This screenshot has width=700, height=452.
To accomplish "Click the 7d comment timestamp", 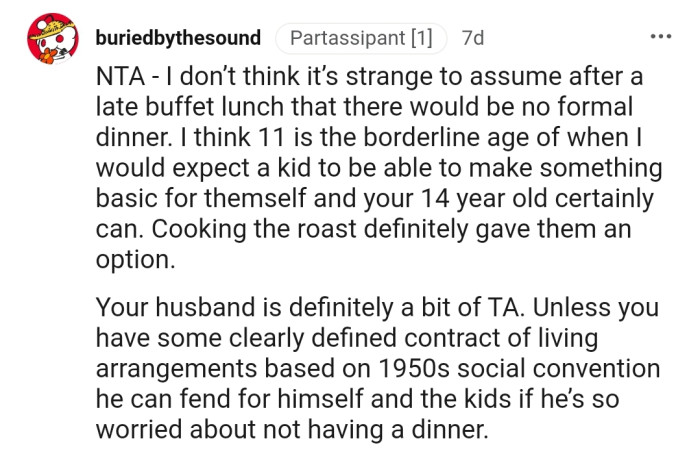I will (x=472, y=38).
